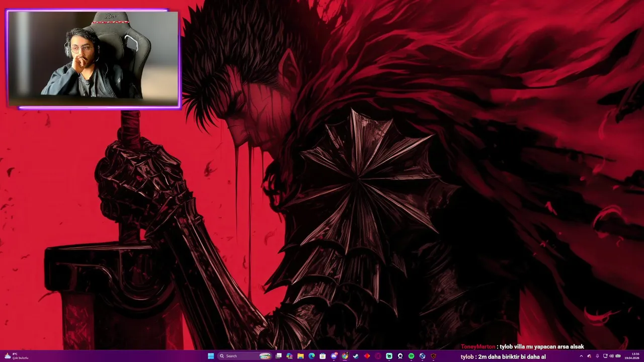This screenshot has height=362, width=644.
Task: Open the weather widget on taskbar
Action: click(x=16, y=356)
